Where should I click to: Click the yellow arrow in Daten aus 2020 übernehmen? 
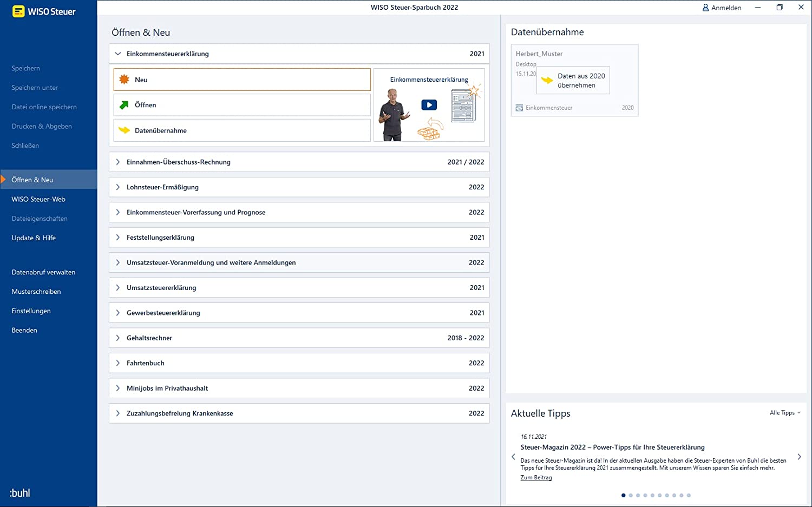(x=547, y=81)
